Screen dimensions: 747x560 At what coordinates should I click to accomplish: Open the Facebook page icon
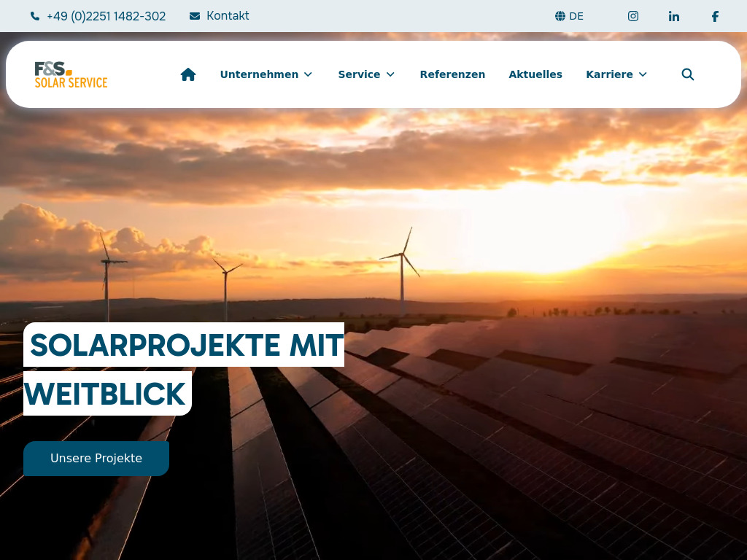[x=715, y=15]
